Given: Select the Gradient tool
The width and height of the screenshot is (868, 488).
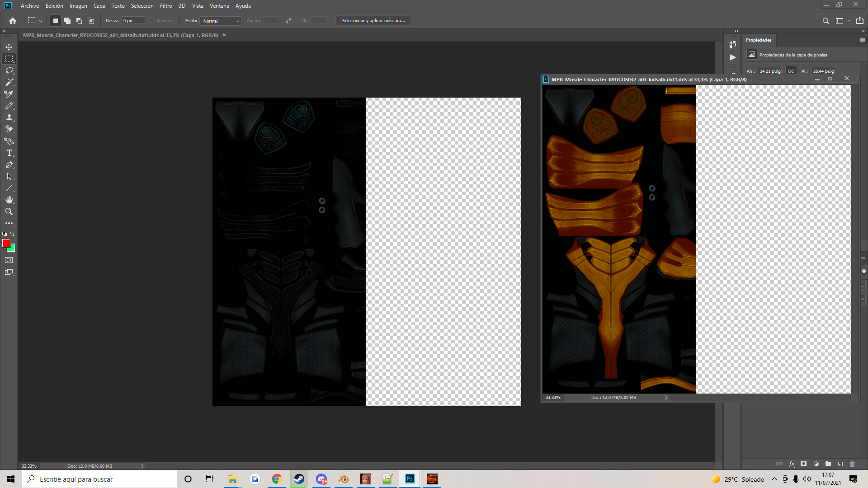Looking at the screenshot, I should pos(9,141).
